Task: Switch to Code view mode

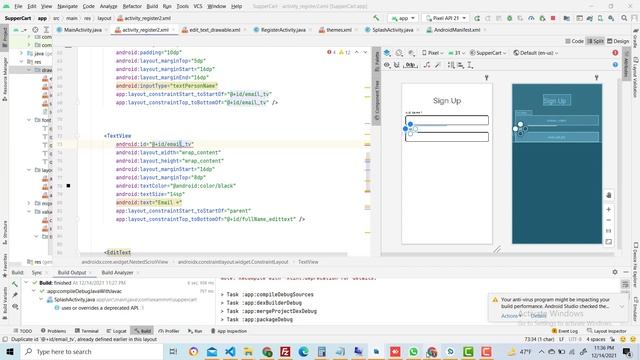Action: click(x=574, y=41)
